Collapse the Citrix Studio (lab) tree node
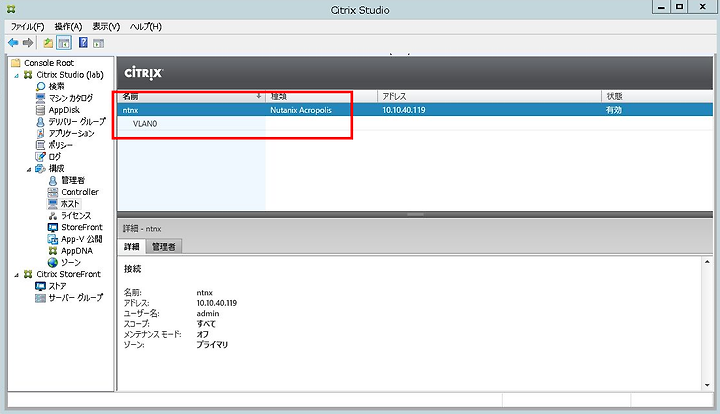The width and height of the screenshot is (720, 414). [17, 75]
